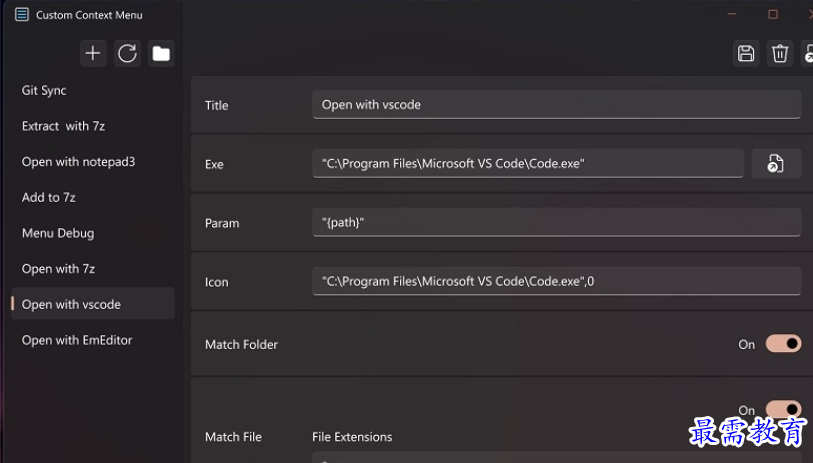Focus the Exe path input field
The height and width of the screenshot is (463, 813).
[x=528, y=164]
